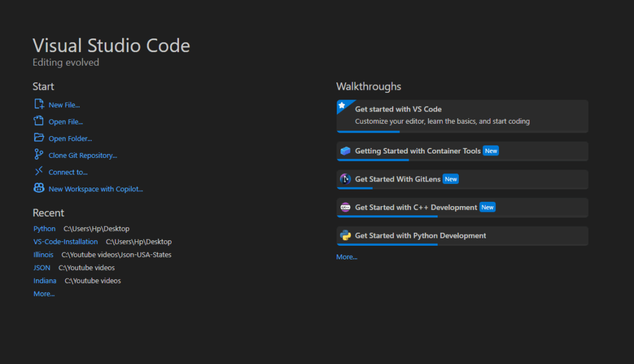The image size is (634, 364).
Task: Open the recent Python folder
Action: (45, 229)
